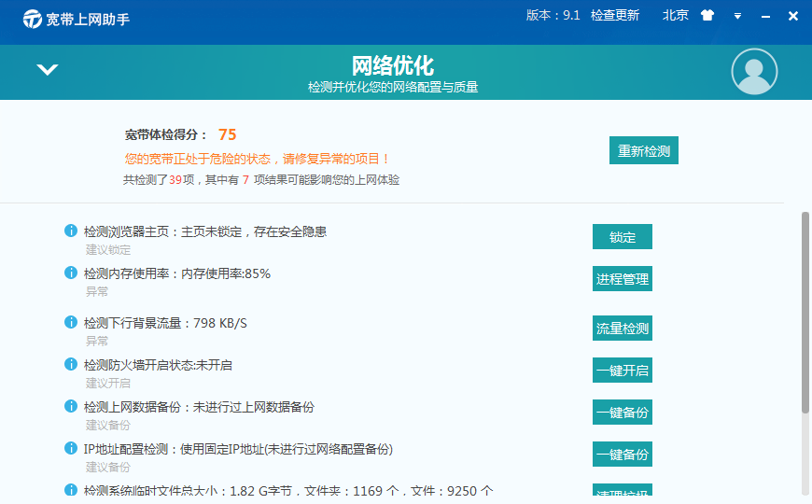Click info icon beside internet data backup
812x504 pixels.
click(70, 406)
